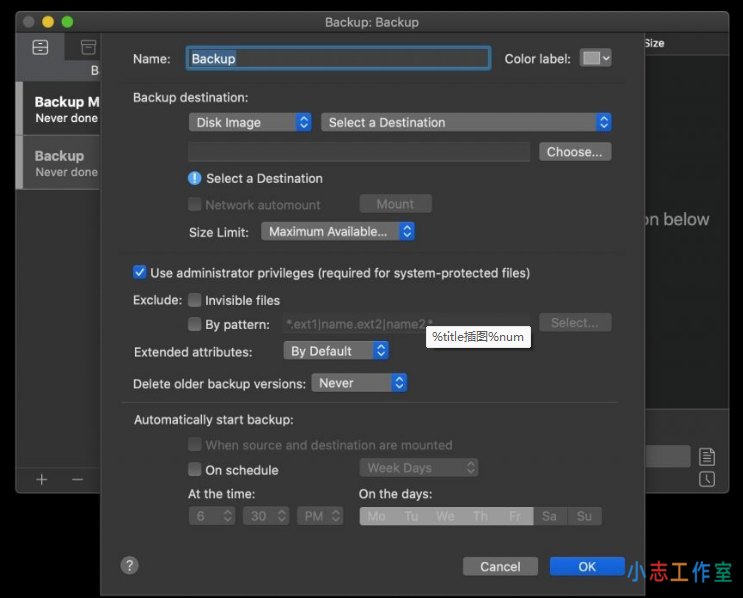This screenshot has width=743, height=598.
Task: Click the Name text field
Action: pos(338,59)
